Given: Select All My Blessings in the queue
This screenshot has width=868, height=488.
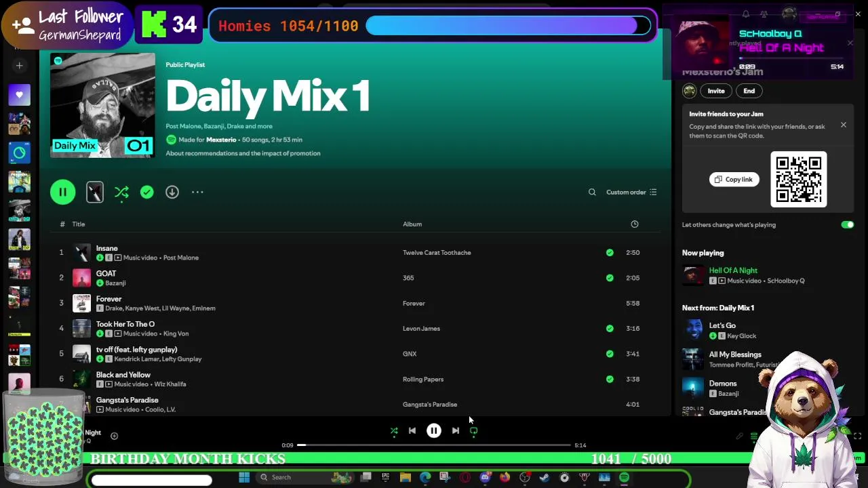Looking at the screenshot, I should (735, 354).
